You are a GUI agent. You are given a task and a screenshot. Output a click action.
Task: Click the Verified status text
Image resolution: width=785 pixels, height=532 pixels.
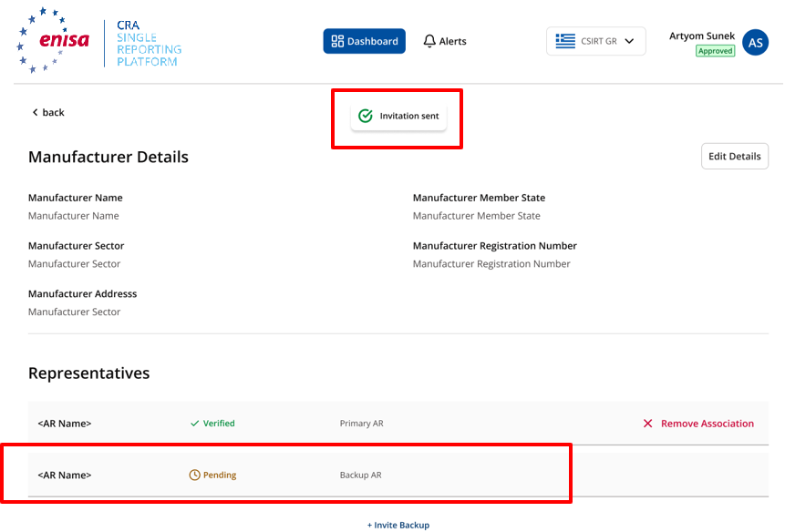click(219, 424)
